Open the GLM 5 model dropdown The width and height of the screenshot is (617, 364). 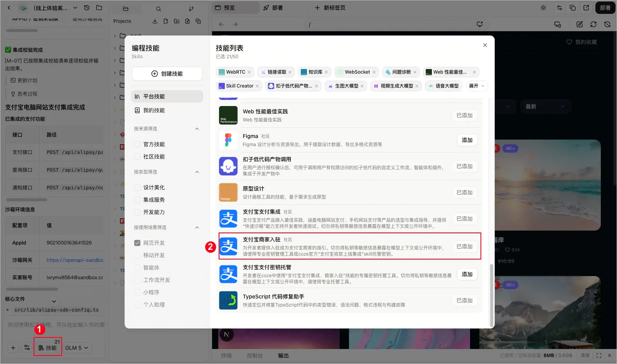[77, 348]
